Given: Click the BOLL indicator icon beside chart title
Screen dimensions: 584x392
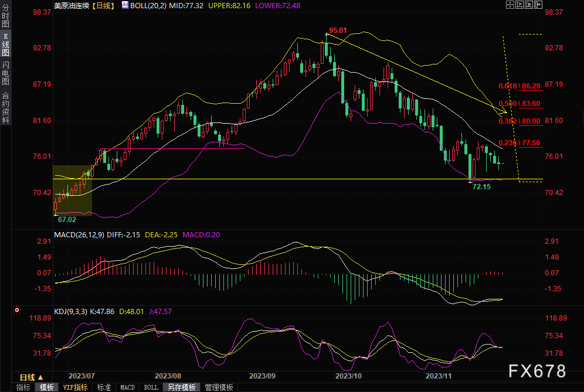Looking at the screenshot, I should tap(125, 5).
